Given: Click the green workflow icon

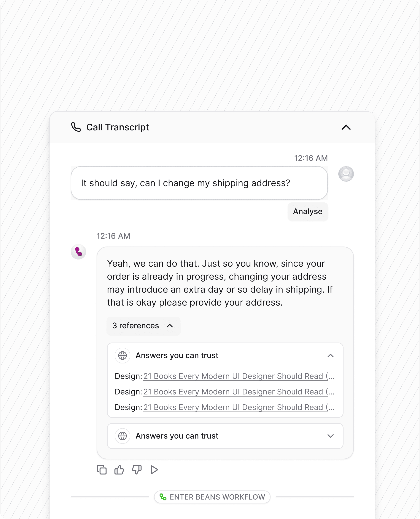Looking at the screenshot, I should (163, 497).
